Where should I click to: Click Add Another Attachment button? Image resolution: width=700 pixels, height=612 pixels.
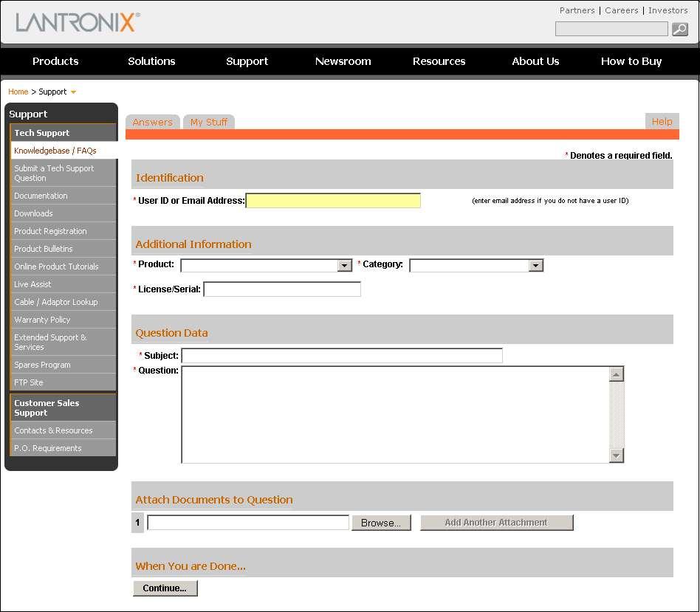pos(496,523)
